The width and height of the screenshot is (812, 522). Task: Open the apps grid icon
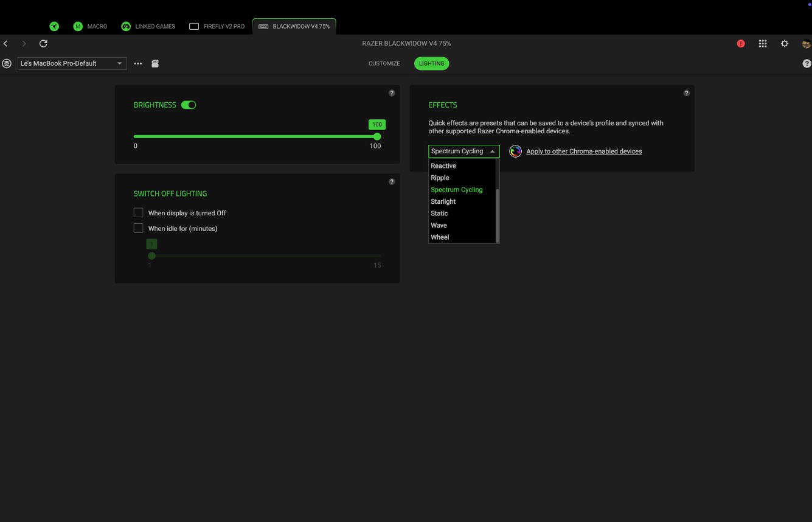(763, 44)
